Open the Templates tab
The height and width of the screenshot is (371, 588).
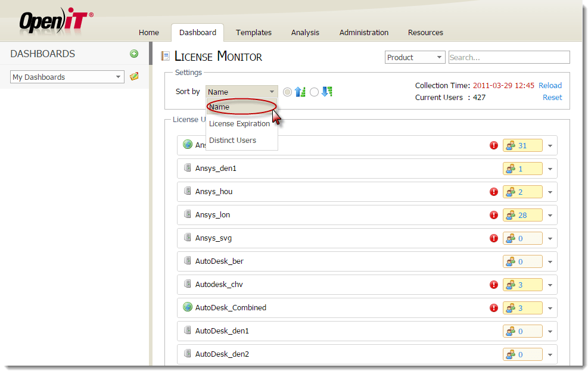tap(254, 33)
